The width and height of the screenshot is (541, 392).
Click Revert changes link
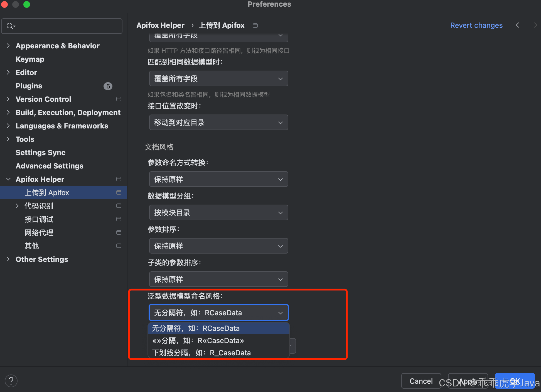(x=476, y=25)
